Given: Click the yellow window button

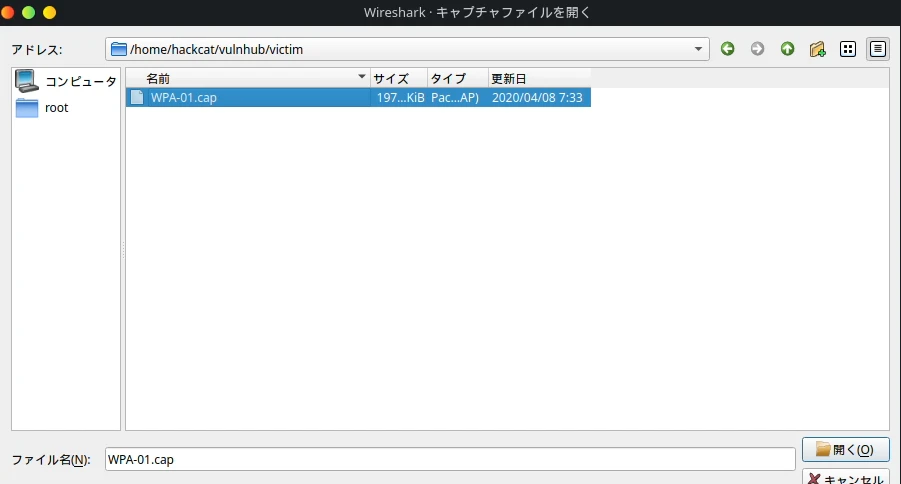Looking at the screenshot, I should pyautogui.click(x=49, y=12).
